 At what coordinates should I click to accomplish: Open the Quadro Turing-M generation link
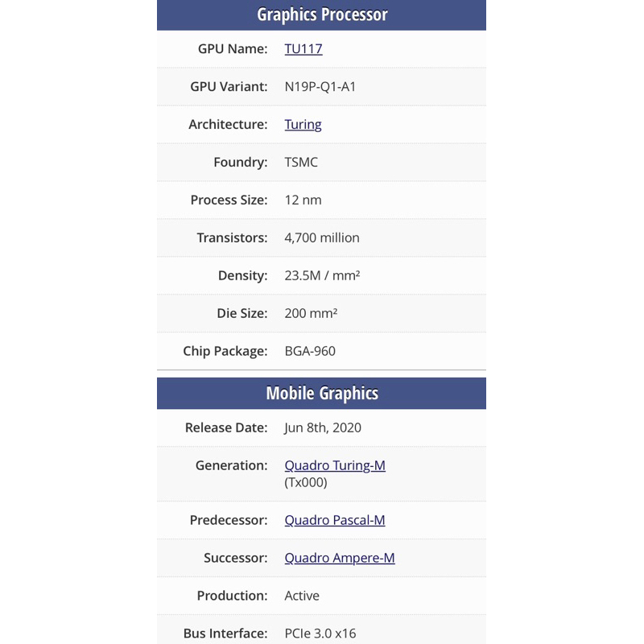(x=335, y=466)
